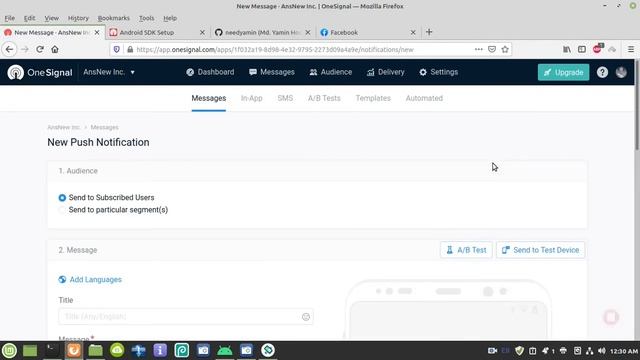Image resolution: width=640 pixels, height=360 pixels.
Task: Click the Android Studio taskbar icon
Action: (225, 350)
